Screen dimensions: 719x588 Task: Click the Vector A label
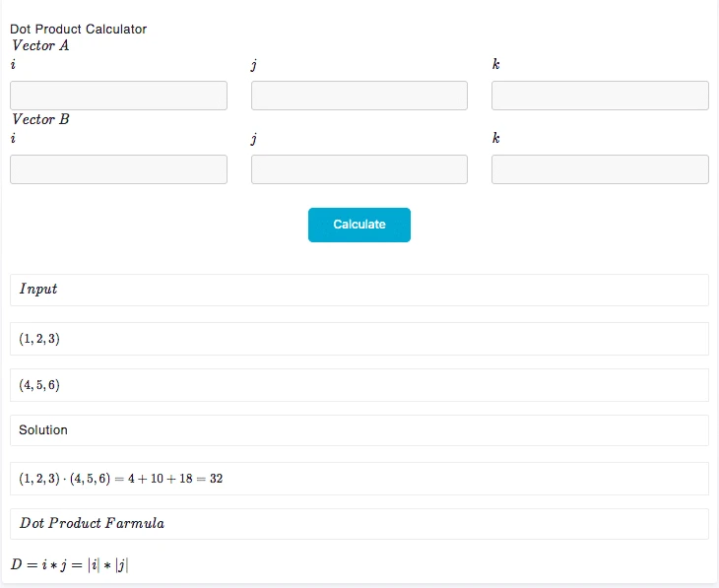coord(40,45)
